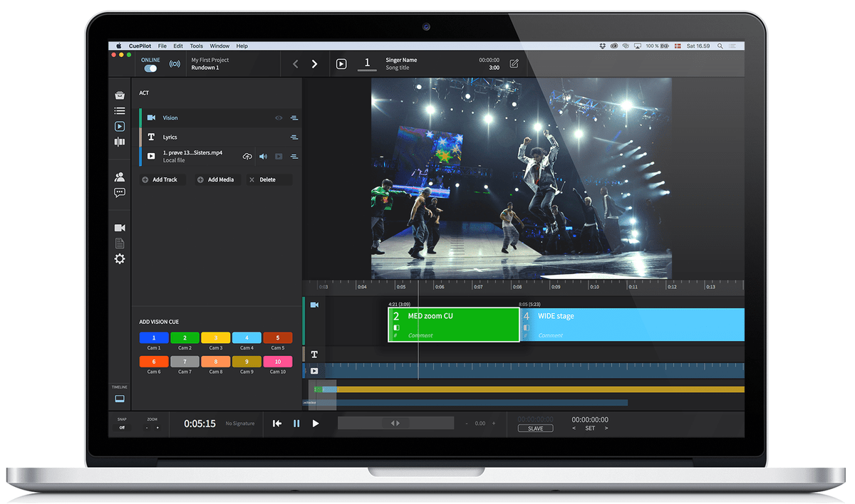Viewport: 855px width, 504px height.
Task: Click the edit act pencil icon
Action: point(514,64)
